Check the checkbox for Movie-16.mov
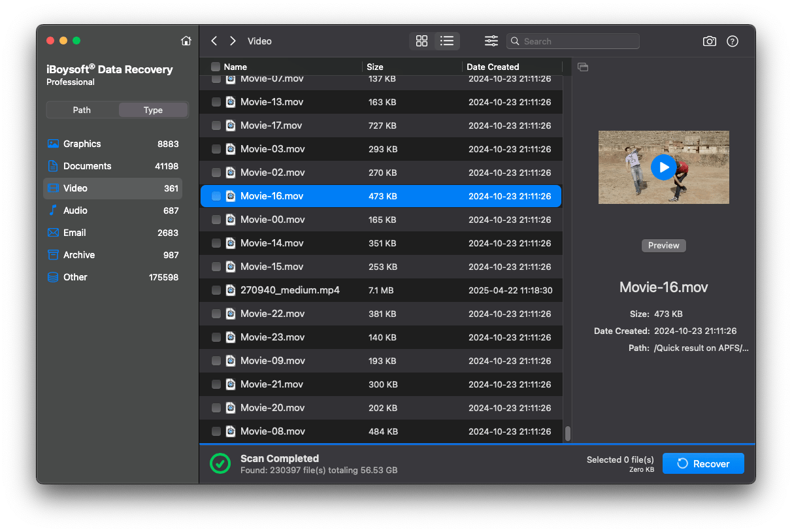The width and height of the screenshot is (792, 532). coord(216,195)
